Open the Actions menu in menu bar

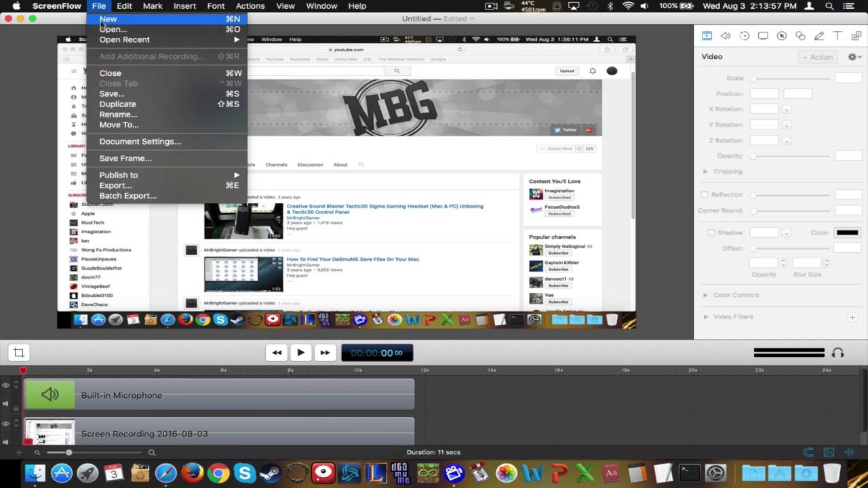tap(250, 6)
